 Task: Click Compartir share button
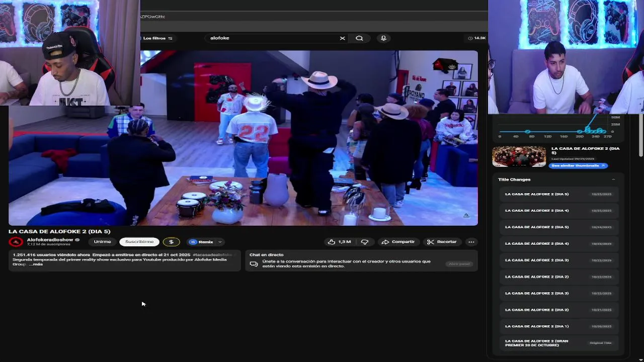(x=398, y=242)
